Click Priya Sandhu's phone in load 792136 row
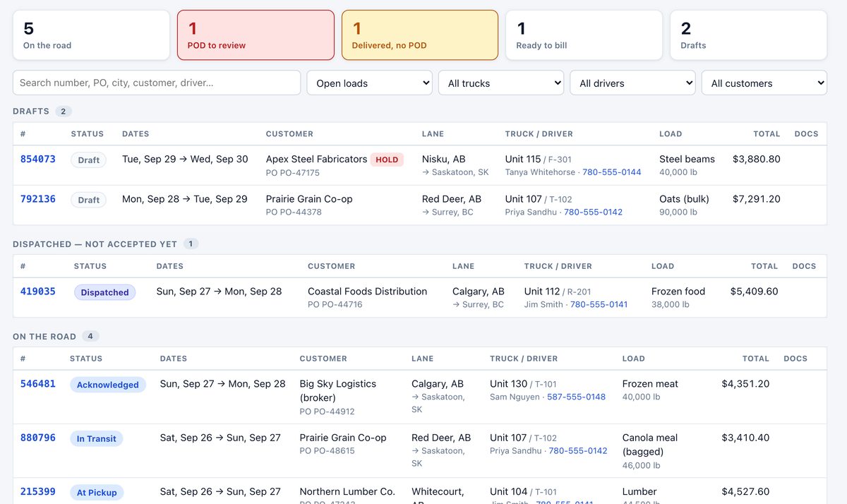 point(594,212)
